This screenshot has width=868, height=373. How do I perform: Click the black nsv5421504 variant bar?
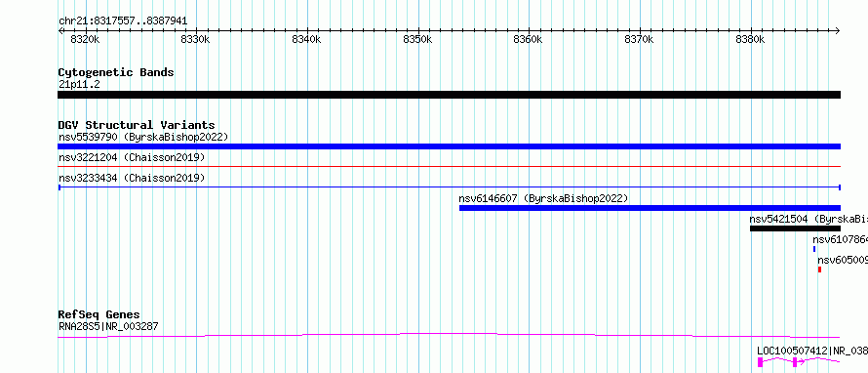795,228
